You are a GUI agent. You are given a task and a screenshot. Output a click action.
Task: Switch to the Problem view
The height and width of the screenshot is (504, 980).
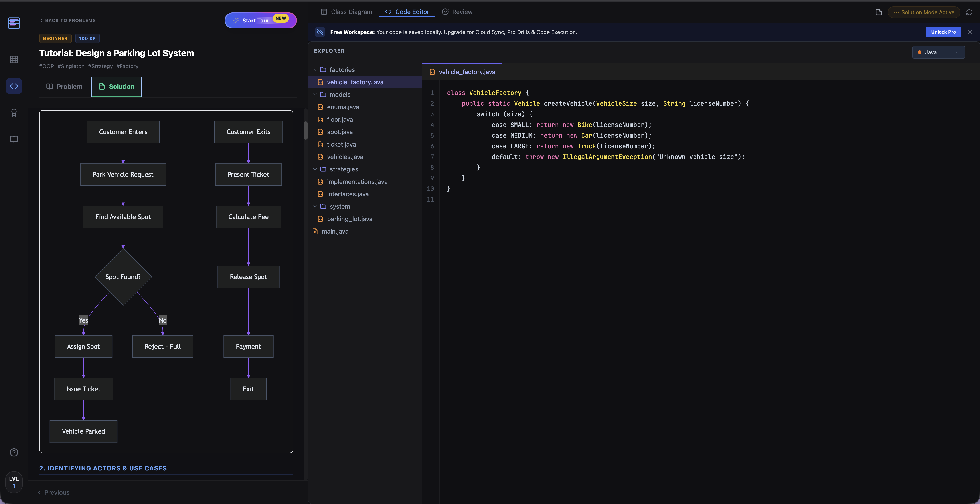click(64, 86)
